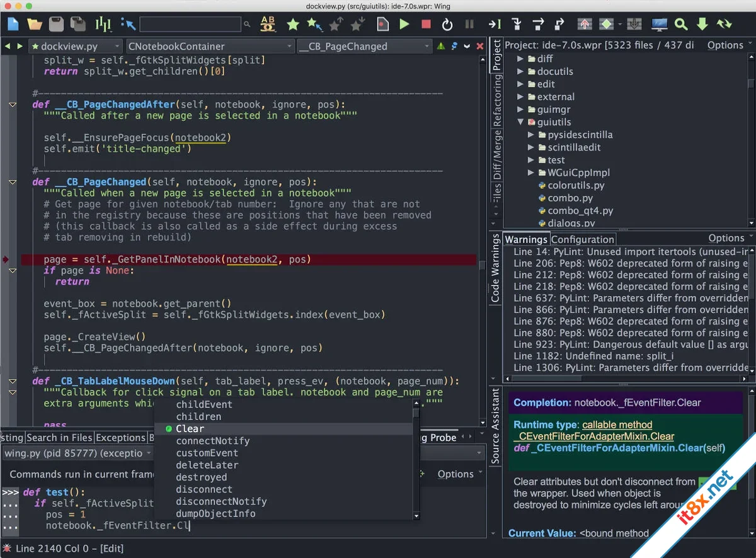The height and width of the screenshot is (558, 756).
Task: Open Code Warnings panel Options menu
Action: 730,238
